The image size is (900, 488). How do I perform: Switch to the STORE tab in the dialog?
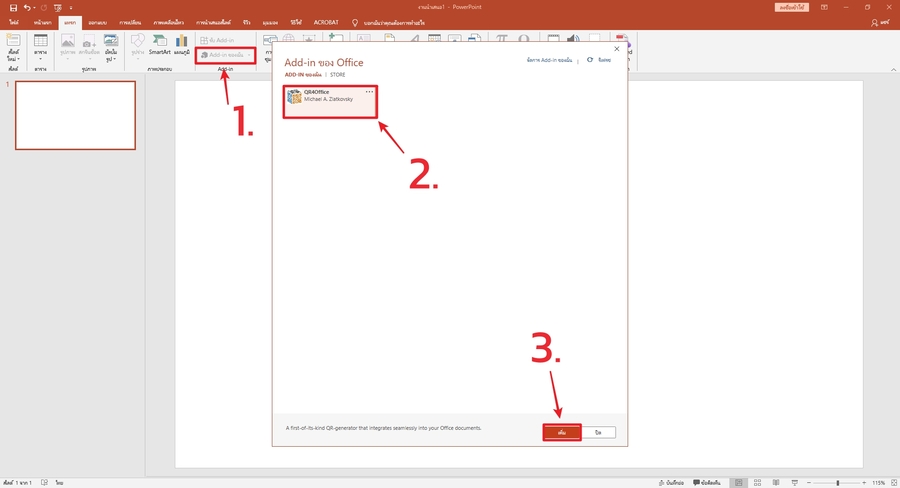coord(338,75)
